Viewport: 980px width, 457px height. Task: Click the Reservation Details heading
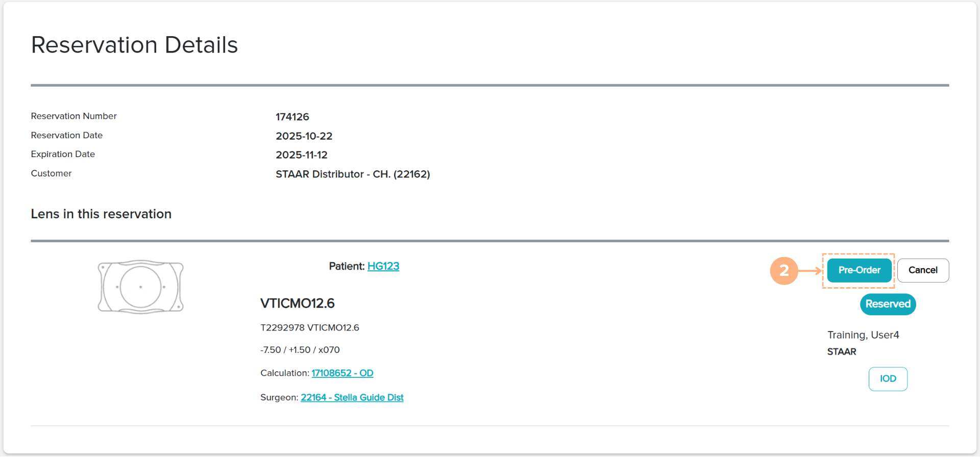tap(134, 45)
